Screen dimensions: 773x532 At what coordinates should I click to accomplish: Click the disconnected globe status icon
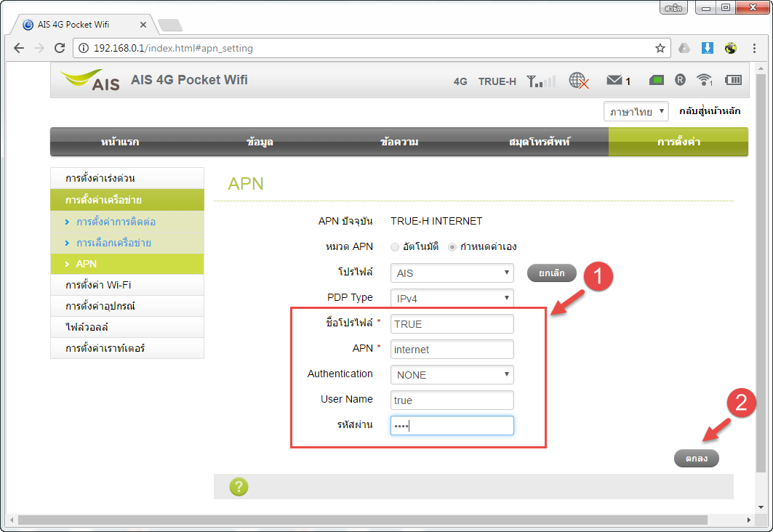pyautogui.click(x=579, y=80)
